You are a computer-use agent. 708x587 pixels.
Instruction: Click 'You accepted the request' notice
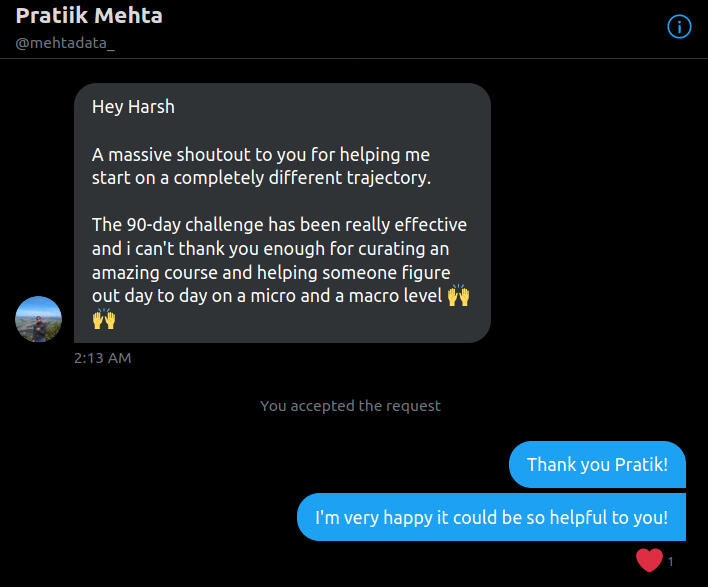click(350, 406)
